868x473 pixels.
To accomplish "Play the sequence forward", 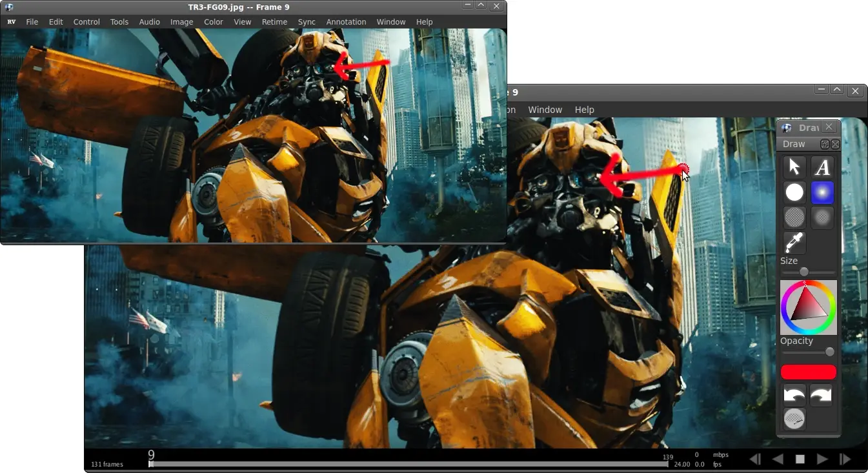I will click(x=822, y=459).
